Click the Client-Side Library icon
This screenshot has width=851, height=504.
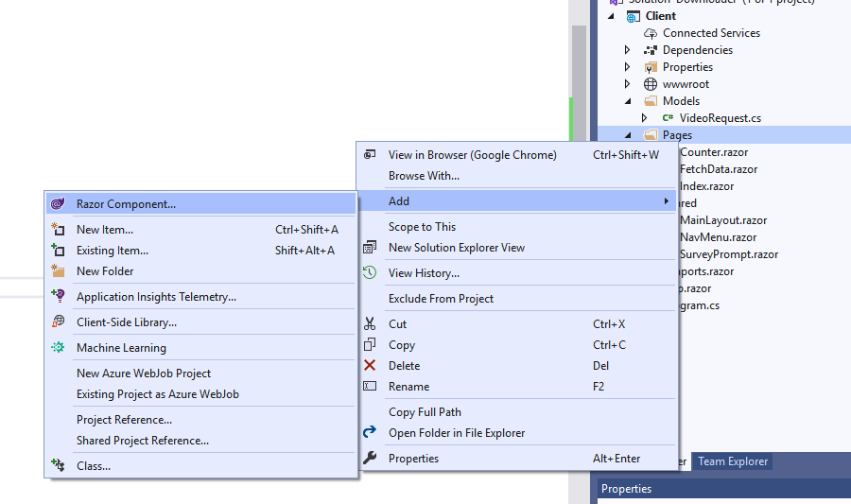[x=58, y=322]
